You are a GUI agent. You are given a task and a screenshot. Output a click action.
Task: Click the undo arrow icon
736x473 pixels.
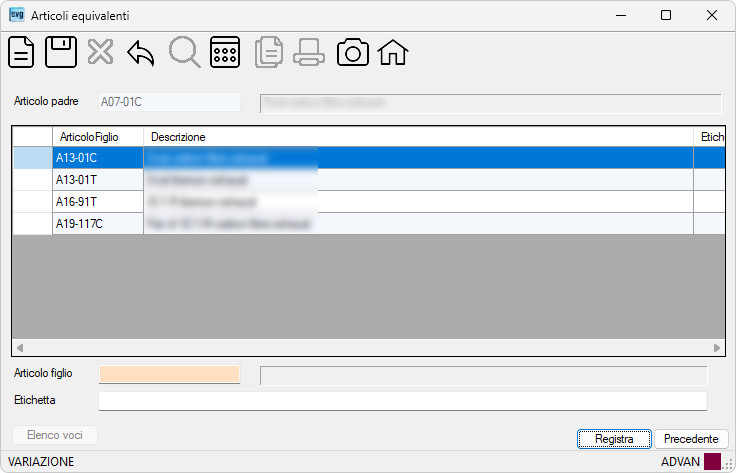[141, 53]
